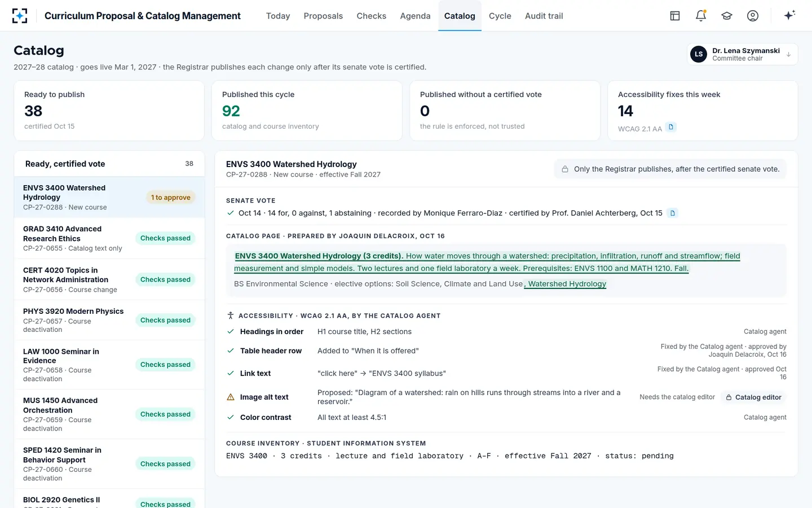Click the Catalog editor button
Image resolution: width=812 pixels, height=508 pixels.
753,397
